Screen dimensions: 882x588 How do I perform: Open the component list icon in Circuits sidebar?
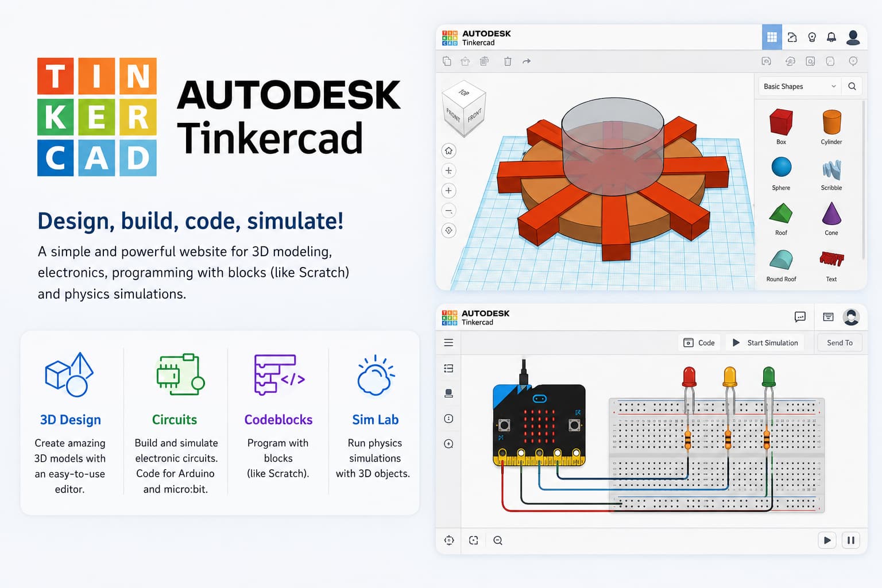(x=448, y=368)
